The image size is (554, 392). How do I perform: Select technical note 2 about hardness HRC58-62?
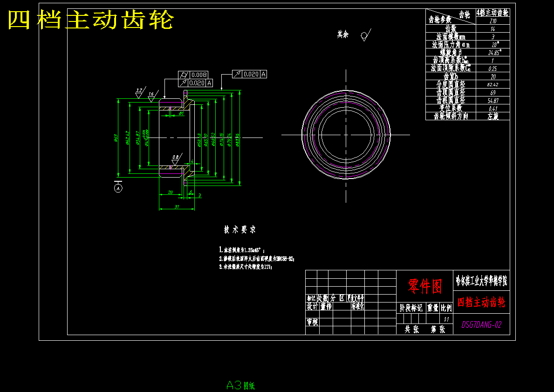[257, 259]
